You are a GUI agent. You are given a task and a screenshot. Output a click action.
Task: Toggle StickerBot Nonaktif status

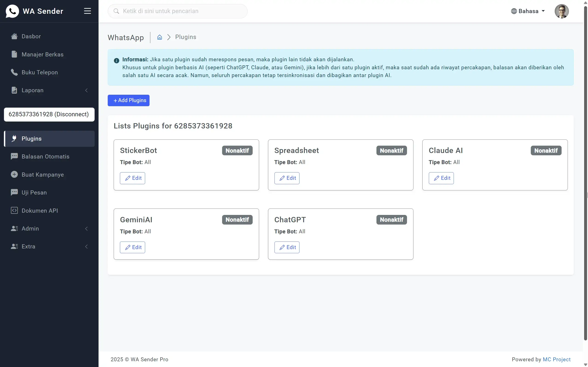click(x=237, y=150)
